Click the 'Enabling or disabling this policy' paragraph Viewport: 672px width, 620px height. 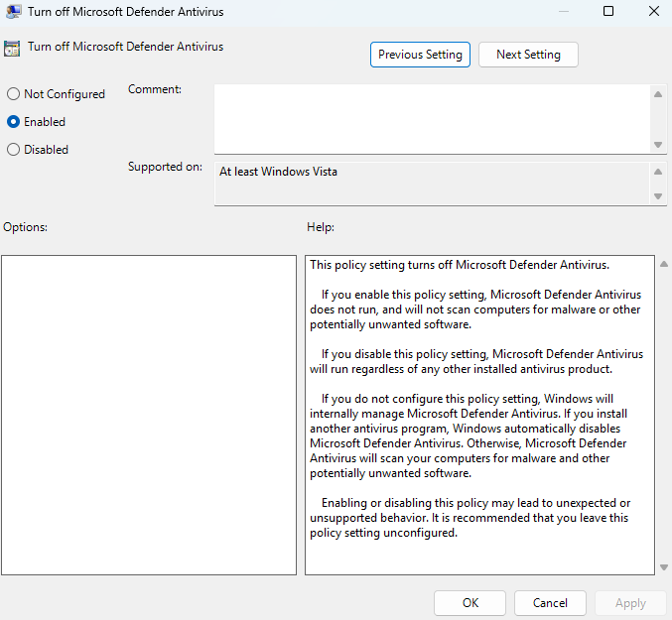[x=470, y=518]
